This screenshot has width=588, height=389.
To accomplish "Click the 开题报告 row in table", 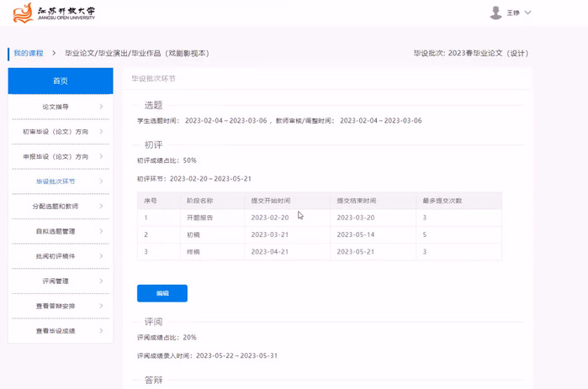I will coord(319,218).
